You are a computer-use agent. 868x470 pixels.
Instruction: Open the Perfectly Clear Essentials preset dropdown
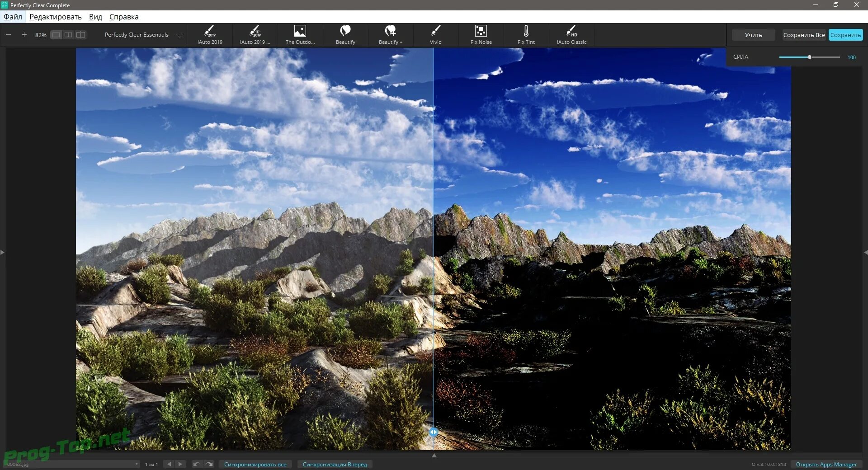point(143,35)
